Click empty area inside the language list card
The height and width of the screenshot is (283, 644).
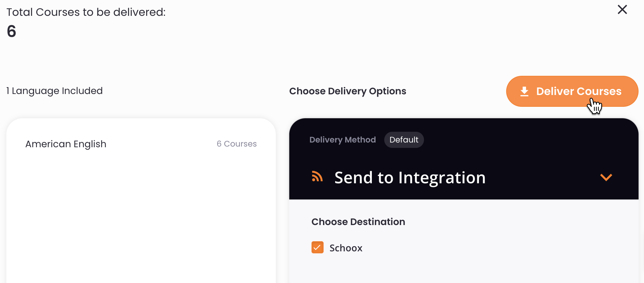(x=141, y=219)
